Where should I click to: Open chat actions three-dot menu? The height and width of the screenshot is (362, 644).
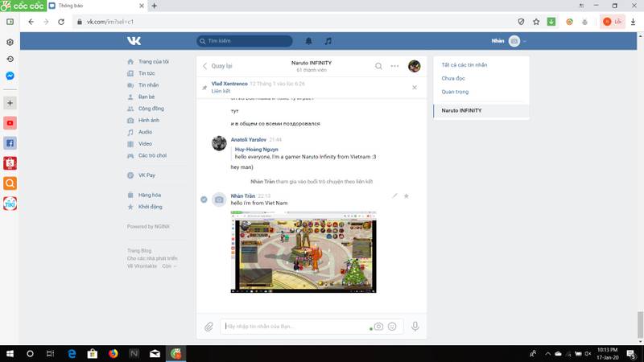394,66
